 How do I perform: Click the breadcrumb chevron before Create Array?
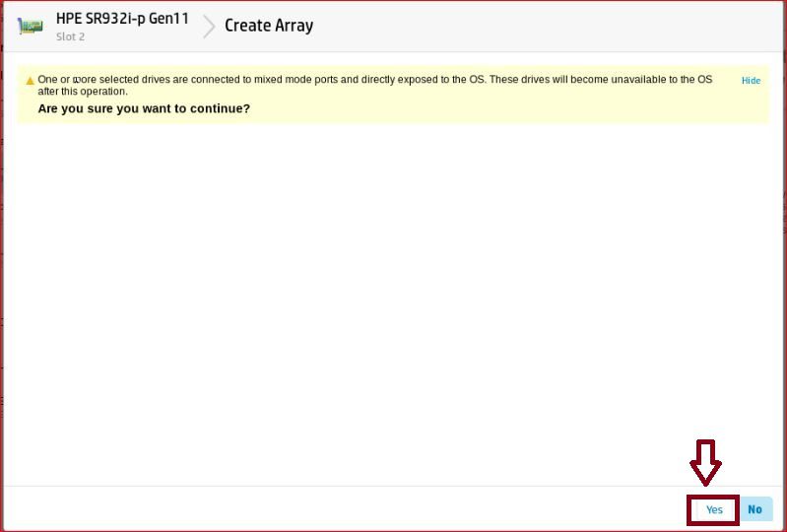(209, 27)
